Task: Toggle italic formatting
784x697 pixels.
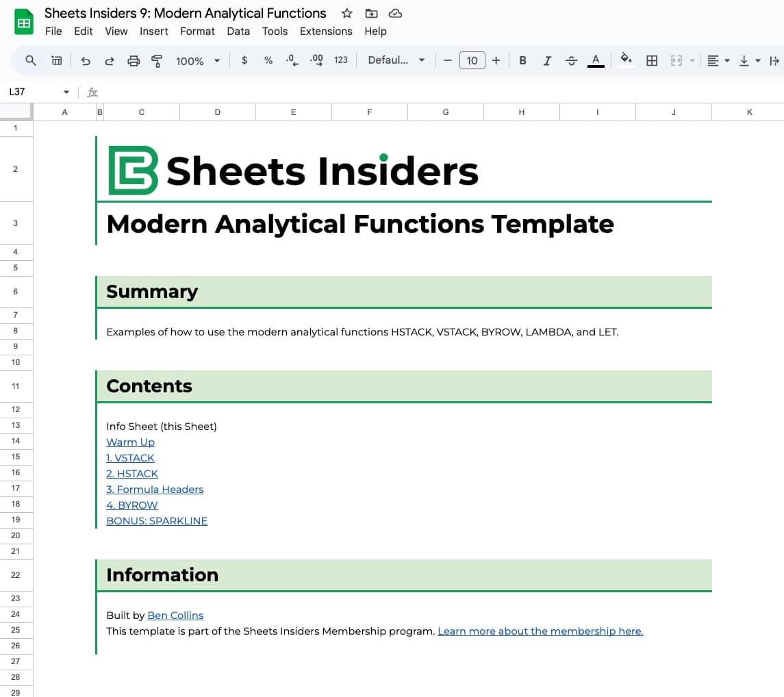Action: (x=547, y=60)
